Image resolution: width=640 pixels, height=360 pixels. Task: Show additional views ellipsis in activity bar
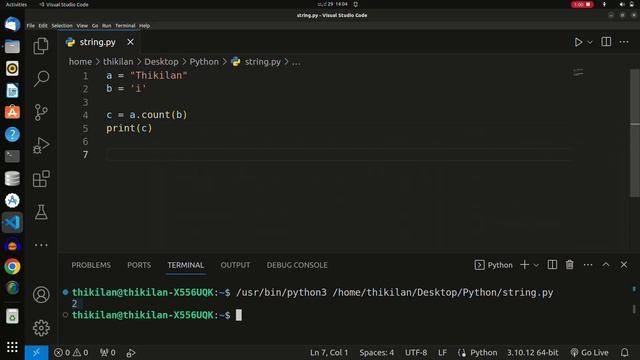point(41,245)
